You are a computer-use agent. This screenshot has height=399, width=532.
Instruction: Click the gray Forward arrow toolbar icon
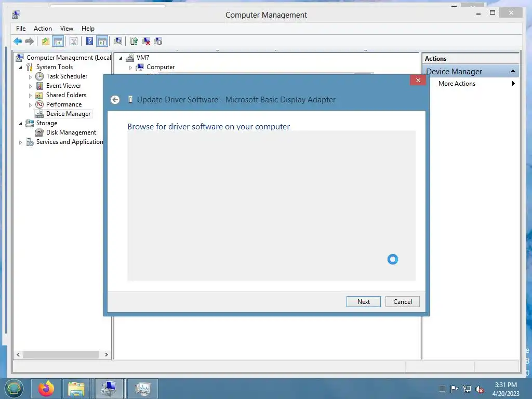click(x=30, y=42)
